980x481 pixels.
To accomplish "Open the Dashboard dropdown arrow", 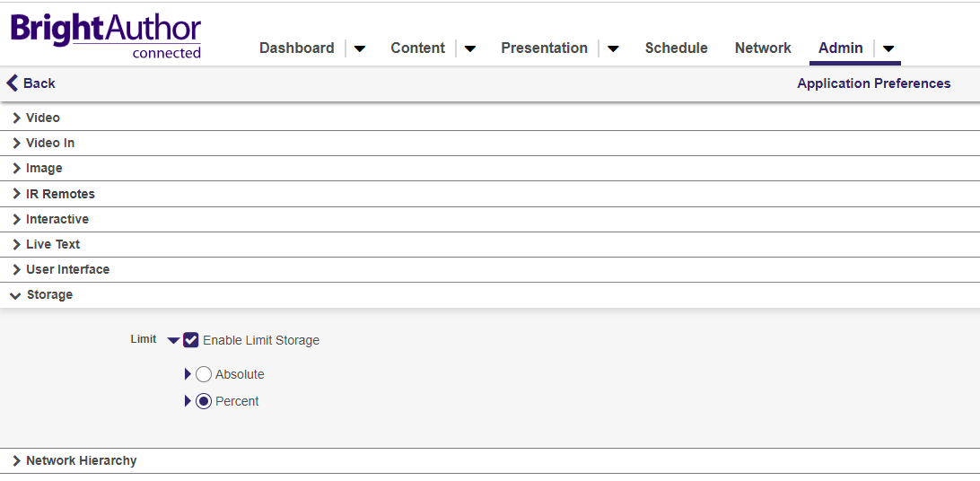I will pos(360,48).
